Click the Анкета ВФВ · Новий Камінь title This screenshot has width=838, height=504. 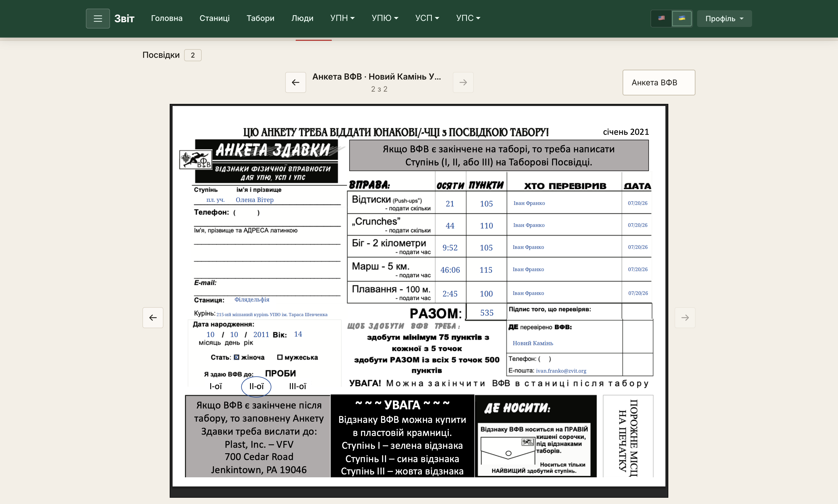point(377,77)
